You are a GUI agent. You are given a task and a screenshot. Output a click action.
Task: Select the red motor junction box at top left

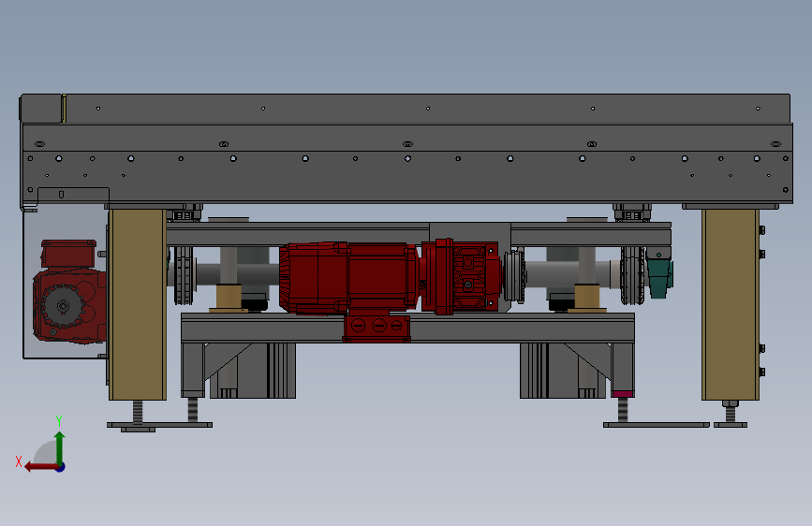click(x=69, y=254)
